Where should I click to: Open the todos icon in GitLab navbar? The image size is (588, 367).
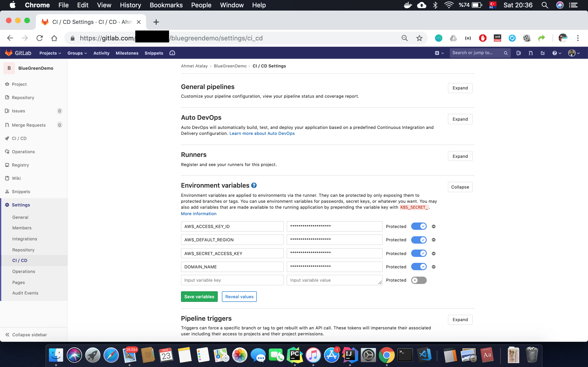point(543,53)
